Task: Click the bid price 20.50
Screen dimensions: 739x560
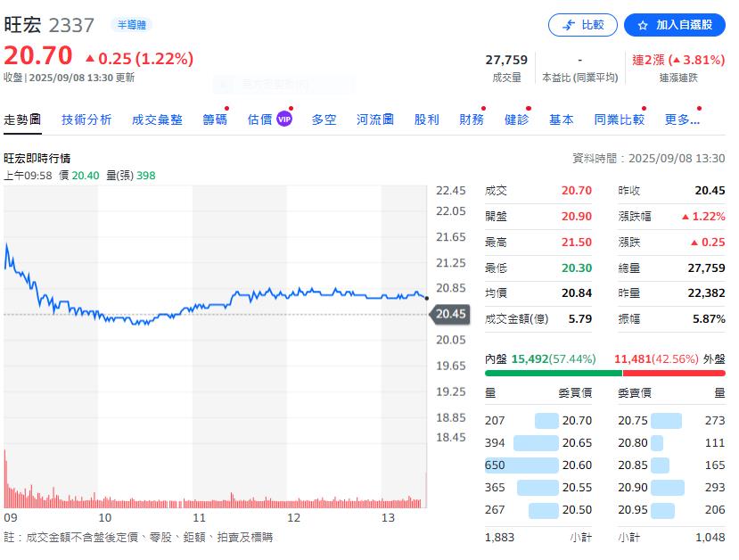Action: (x=577, y=510)
